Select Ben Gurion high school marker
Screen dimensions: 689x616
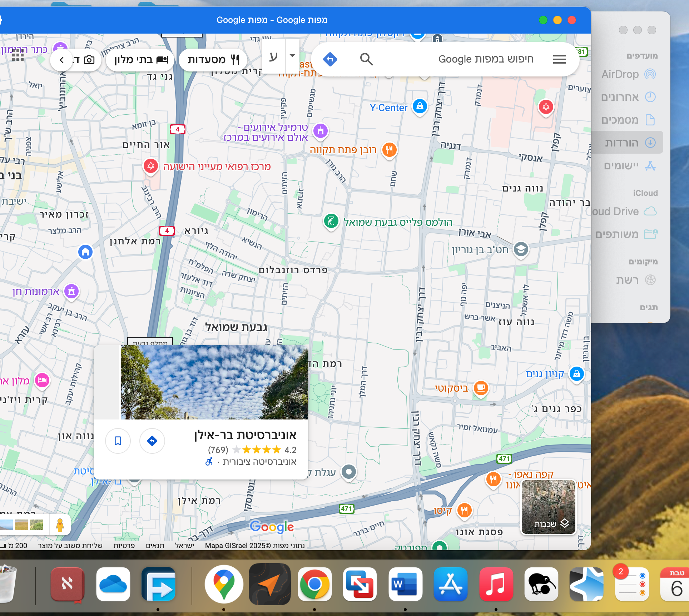[x=521, y=249]
